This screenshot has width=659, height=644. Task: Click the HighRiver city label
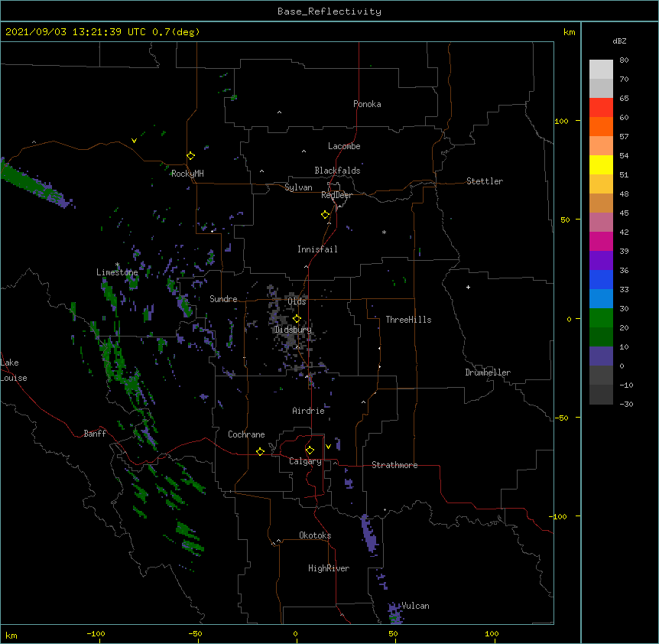pos(329,568)
